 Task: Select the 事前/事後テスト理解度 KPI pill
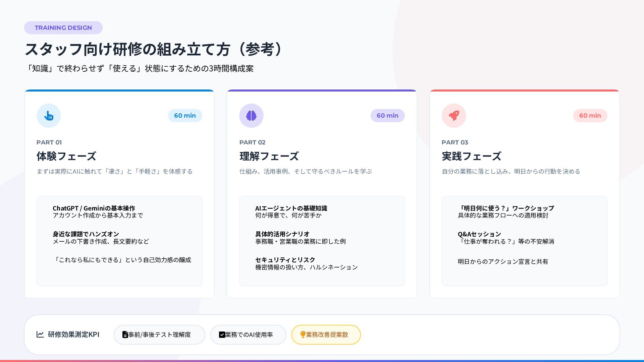[x=160, y=335]
